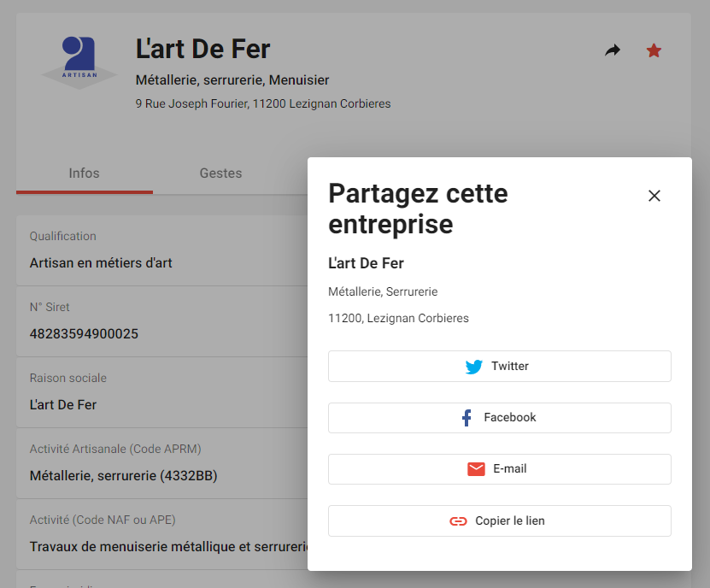Click the 'Raison sociale' field label

click(x=68, y=379)
